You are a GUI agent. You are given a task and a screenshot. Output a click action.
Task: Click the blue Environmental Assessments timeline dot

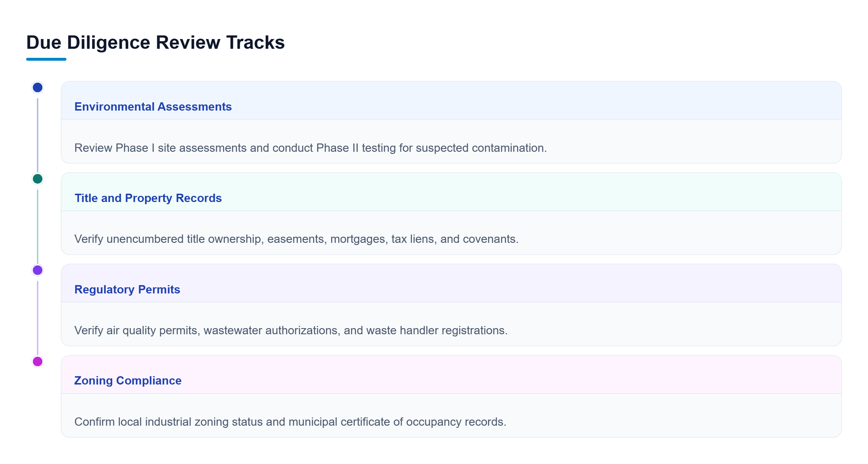click(x=38, y=87)
